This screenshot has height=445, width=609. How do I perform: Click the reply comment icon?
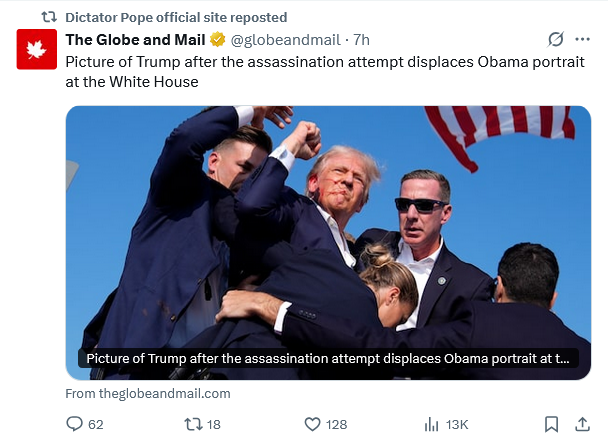point(74,425)
